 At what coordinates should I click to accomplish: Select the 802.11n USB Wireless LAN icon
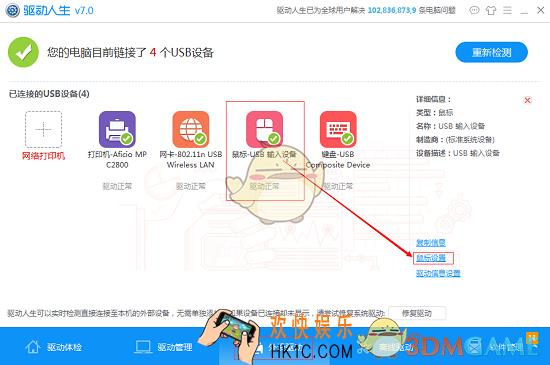click(191, 129)
